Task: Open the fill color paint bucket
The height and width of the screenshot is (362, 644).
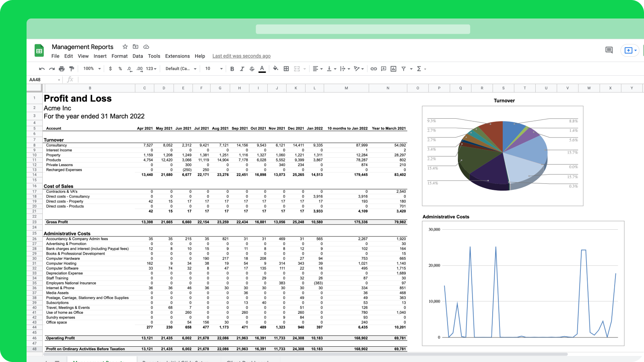Action: click(x=275, y=69)
